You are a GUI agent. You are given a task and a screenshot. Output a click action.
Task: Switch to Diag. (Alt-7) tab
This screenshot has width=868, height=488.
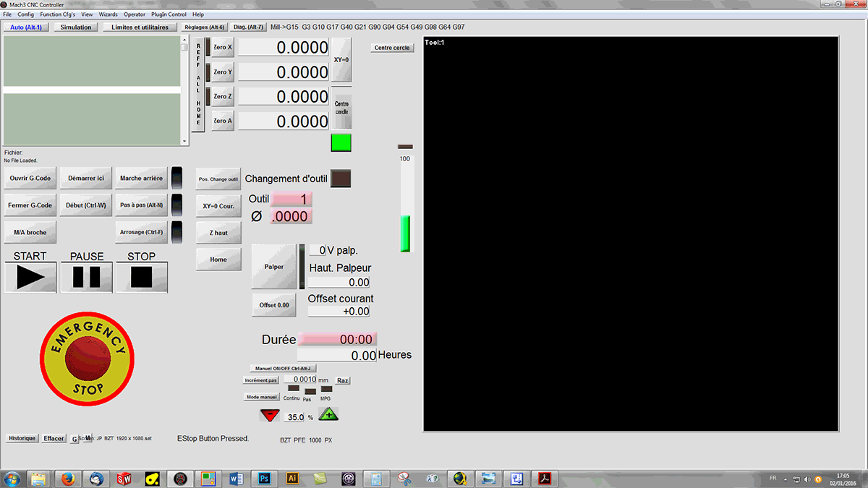(x=248, y=27)
